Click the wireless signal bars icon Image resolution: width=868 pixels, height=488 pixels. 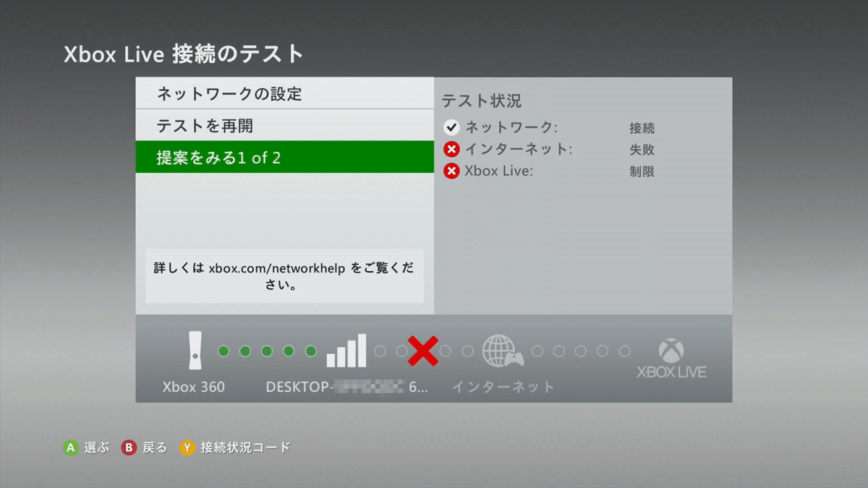[346, 351]
